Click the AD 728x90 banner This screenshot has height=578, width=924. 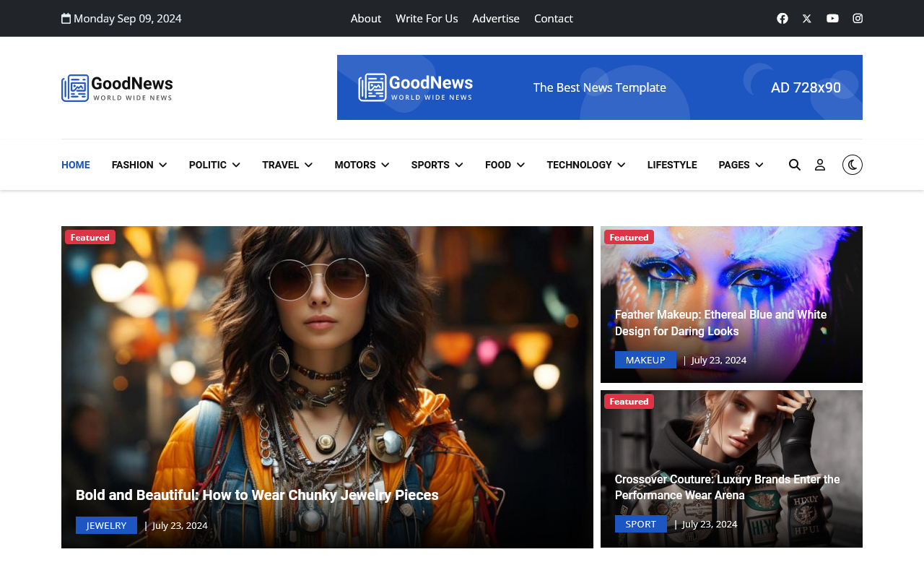point(599,87)
